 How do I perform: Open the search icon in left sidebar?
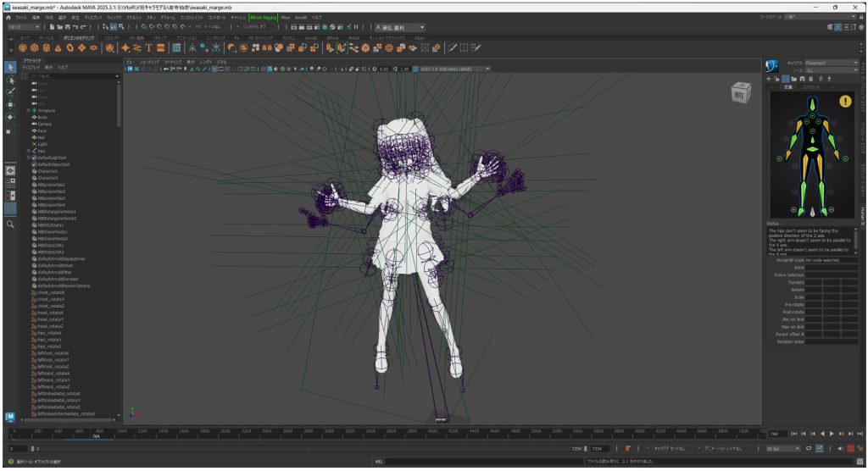pyautogui.click(x=10, y=224)
